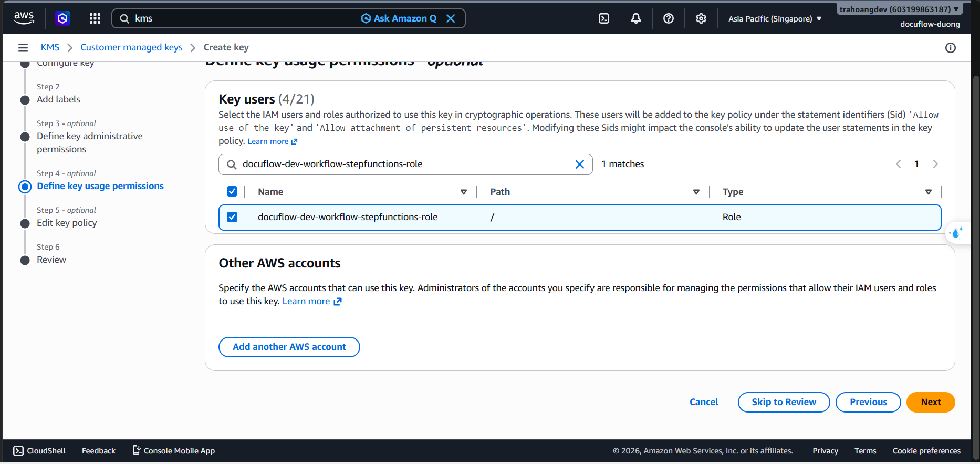
Task: Click Add another AWS account button
Action: pyautogui.click(x=289, y=347)
